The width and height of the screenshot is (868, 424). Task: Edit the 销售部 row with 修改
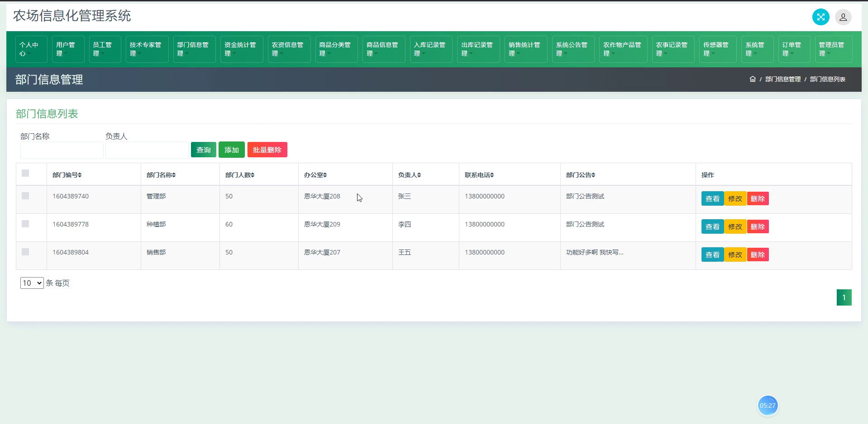[735, 254]
